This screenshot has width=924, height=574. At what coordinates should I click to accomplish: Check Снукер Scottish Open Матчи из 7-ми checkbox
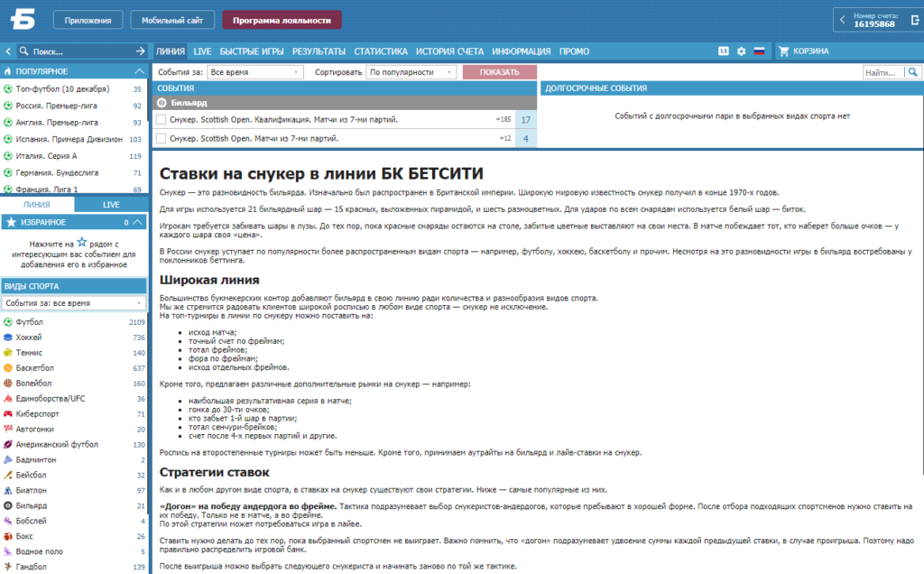pyautogui.click(x=161, y=138)
